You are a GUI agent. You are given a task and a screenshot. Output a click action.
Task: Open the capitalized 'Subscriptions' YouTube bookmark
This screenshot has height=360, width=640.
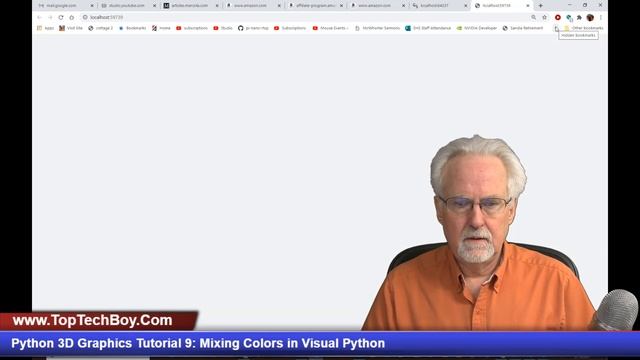pos(290,28)
